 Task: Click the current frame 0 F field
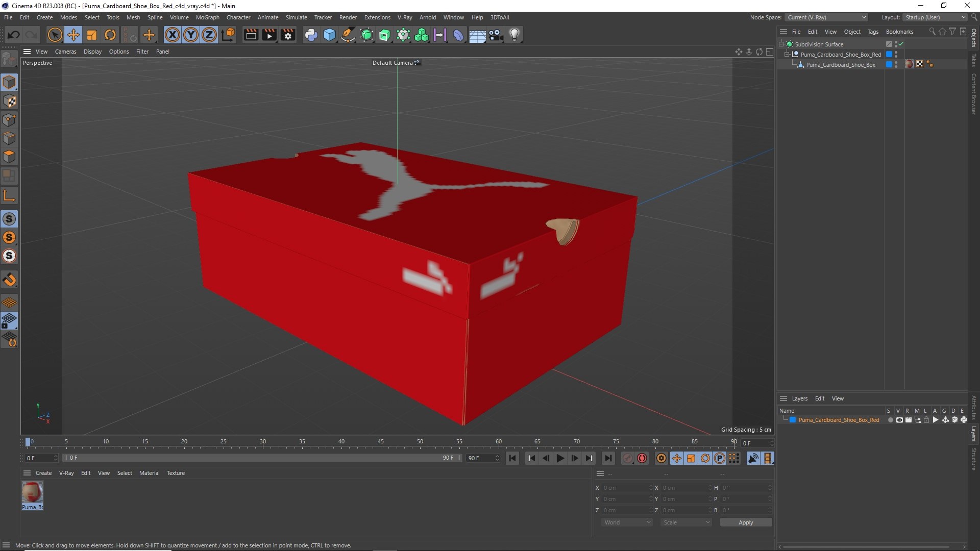41,458
